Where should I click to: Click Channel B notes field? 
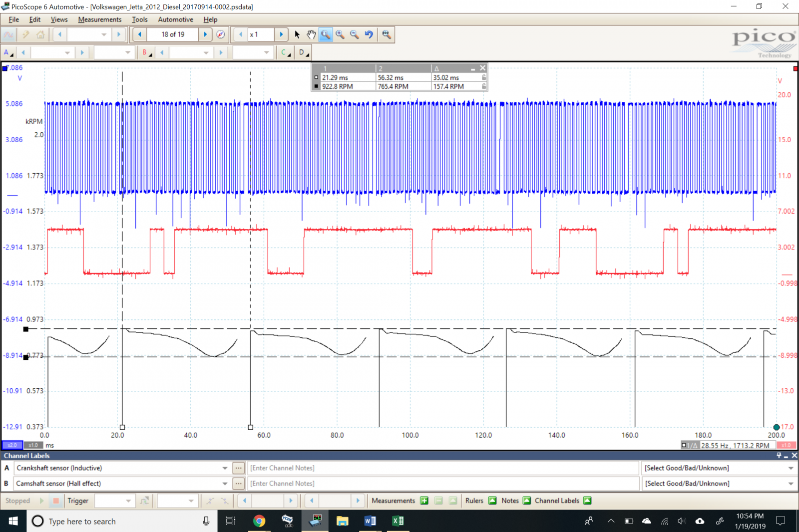443,484
